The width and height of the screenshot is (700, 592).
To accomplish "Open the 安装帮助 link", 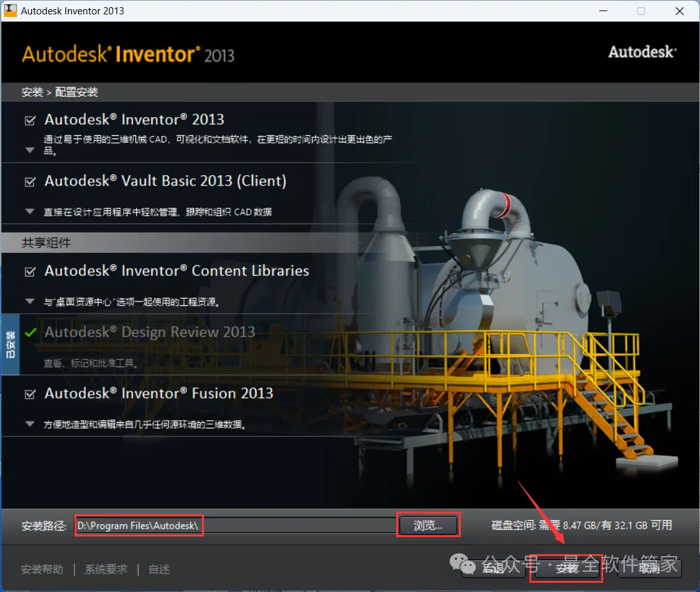I will click(x=42, y=569).
